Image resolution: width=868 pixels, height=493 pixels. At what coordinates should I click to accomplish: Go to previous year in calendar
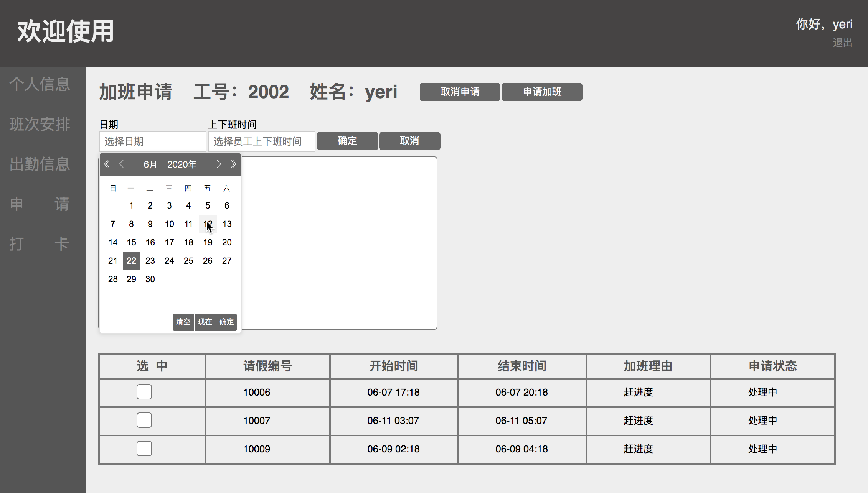(107, 164)
